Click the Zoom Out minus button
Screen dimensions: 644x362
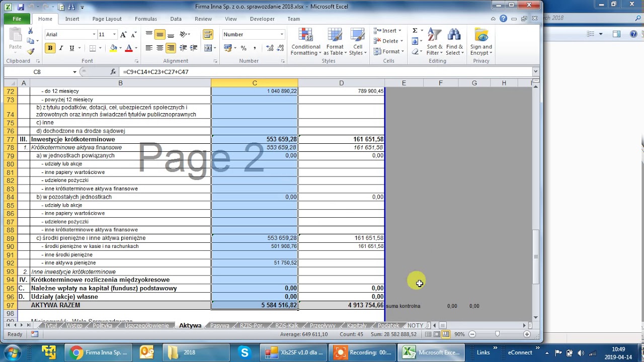click(472, 334)
